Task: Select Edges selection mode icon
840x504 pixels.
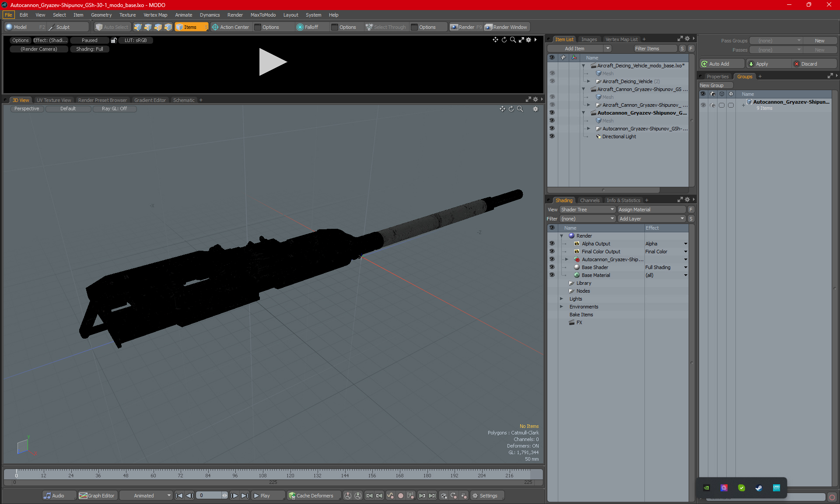Action: (148, 27)
